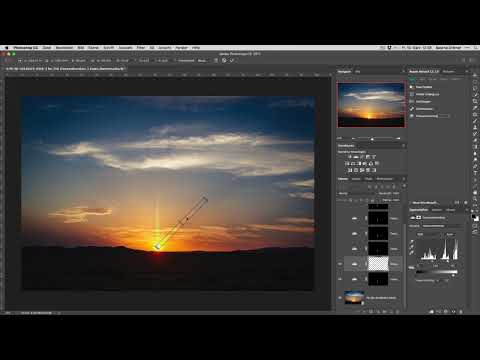Open the Apple menu
Screen dimensions: 480x360
[6, 48]
